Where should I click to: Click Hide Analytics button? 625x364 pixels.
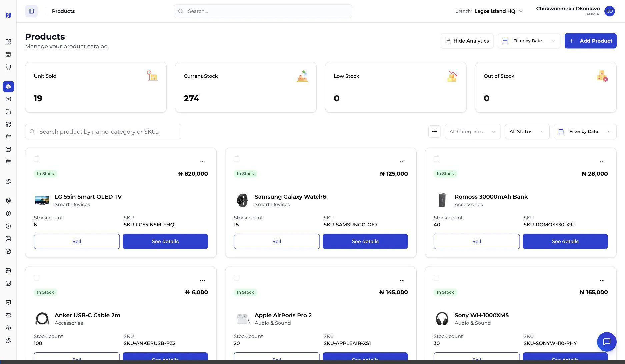tap(467, 41)
